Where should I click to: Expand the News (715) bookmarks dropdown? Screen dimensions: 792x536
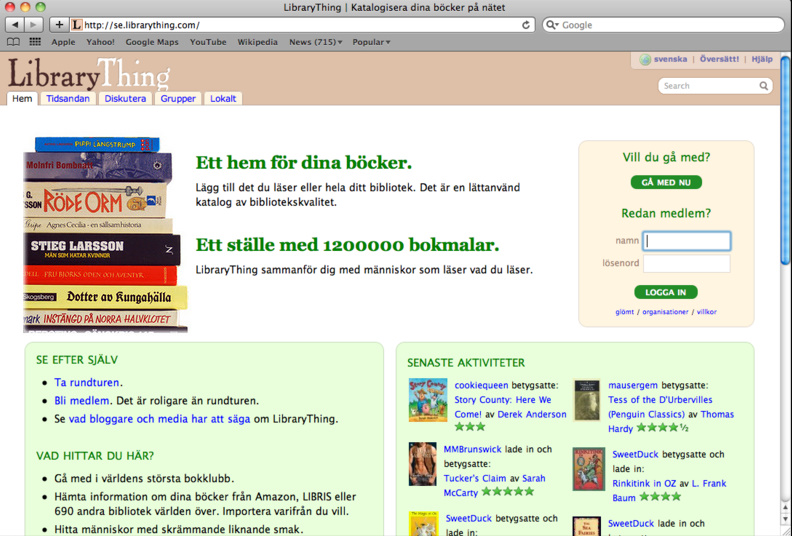click(x=315, y=42)
